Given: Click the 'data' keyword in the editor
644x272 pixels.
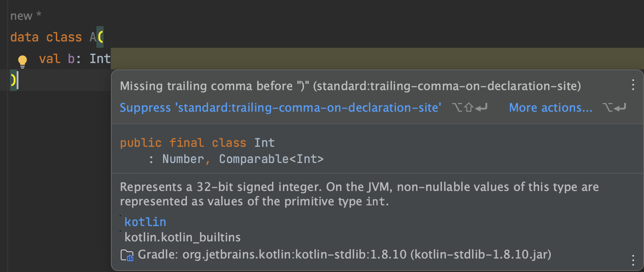Looking at the screenshot, I should point(24,37).
